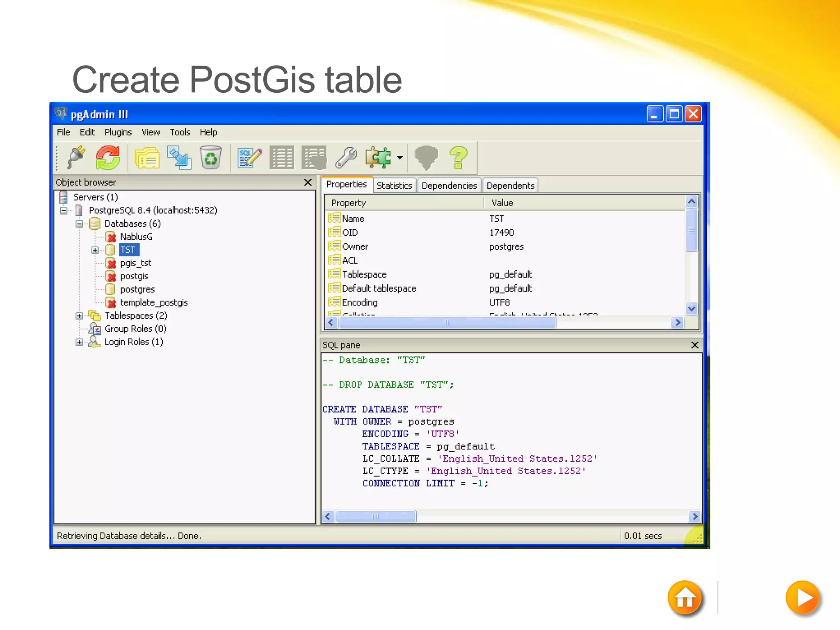Open the Tools menu
840x630 pixels.
(x=180, y=132)
